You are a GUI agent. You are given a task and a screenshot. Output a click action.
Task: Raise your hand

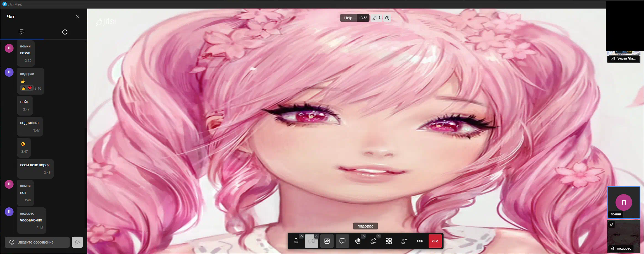(358, 241)
